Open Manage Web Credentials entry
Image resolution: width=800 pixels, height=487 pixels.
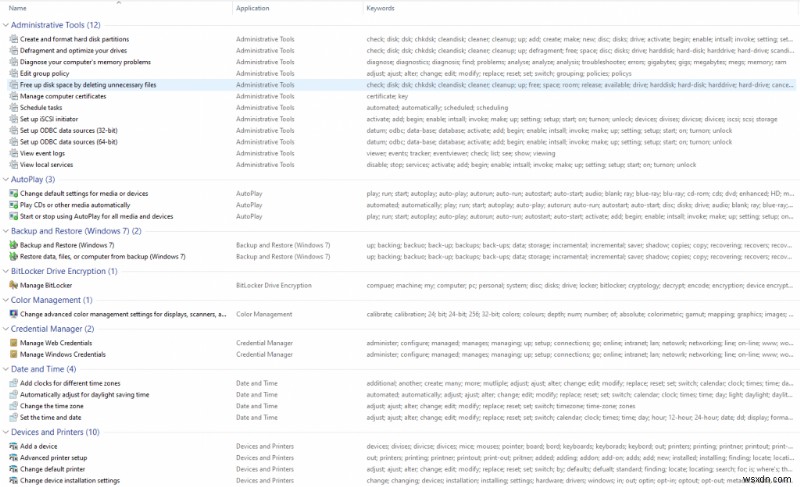point(56,343)
